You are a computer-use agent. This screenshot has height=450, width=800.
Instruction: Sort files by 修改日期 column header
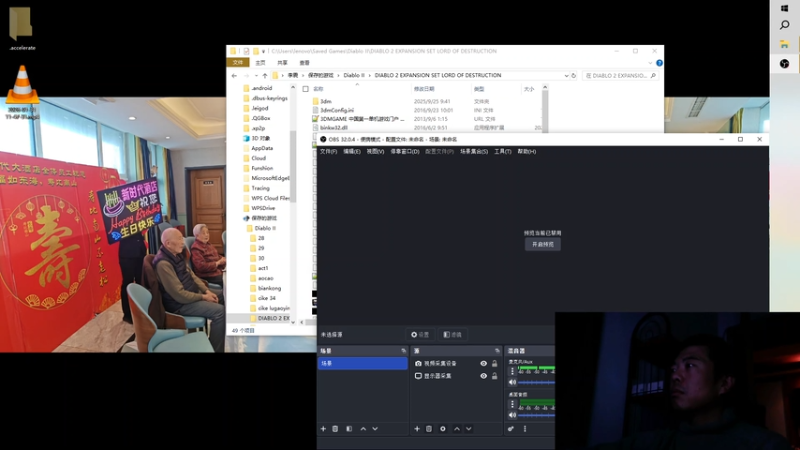pyautogui.click(x=424, y=89)
